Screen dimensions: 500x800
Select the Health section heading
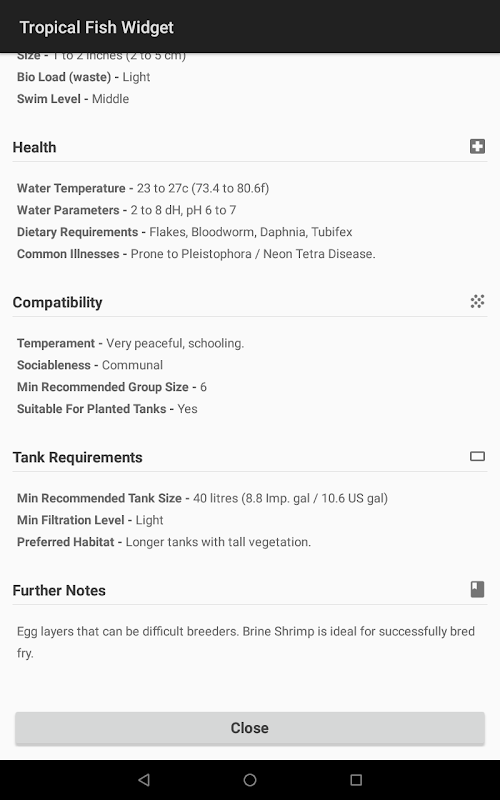coord(34,147)
